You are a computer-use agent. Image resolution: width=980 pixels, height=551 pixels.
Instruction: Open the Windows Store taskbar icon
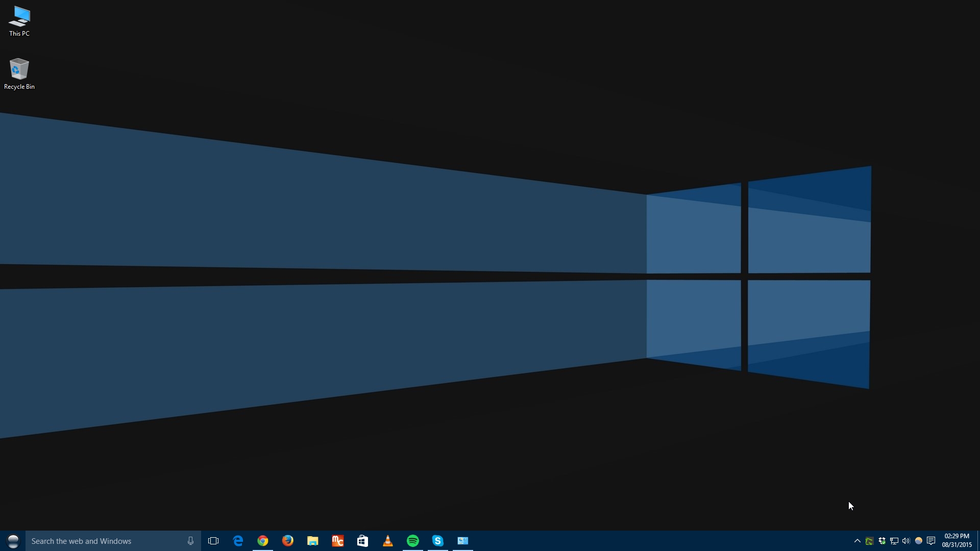[363, 541]
